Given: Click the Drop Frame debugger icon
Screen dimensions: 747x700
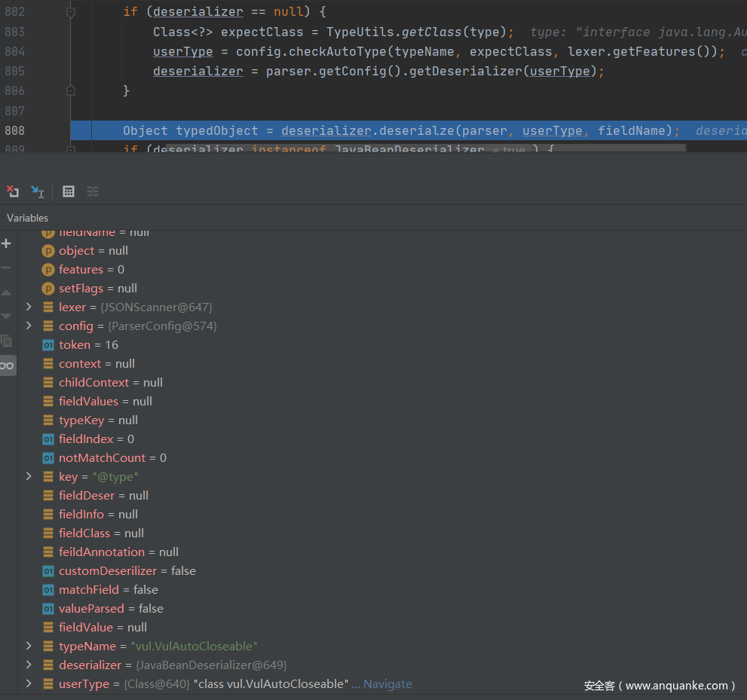Looking at the screenshot, I should [13, 191].
